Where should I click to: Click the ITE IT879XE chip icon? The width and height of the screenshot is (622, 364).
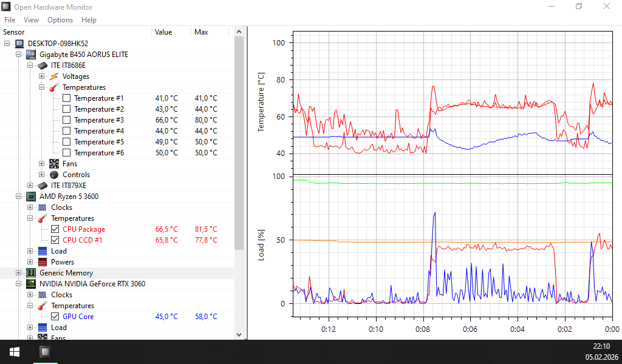coord(43,186)
